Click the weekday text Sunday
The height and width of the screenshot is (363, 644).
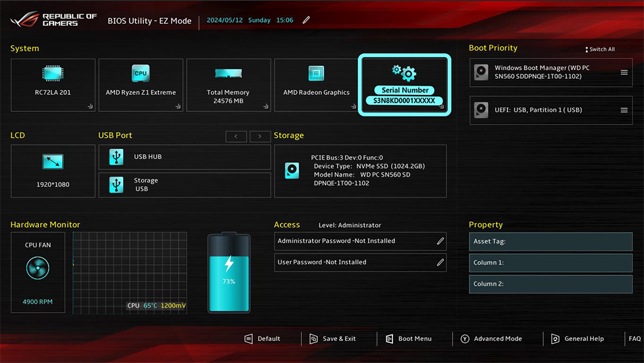(259, 20)
